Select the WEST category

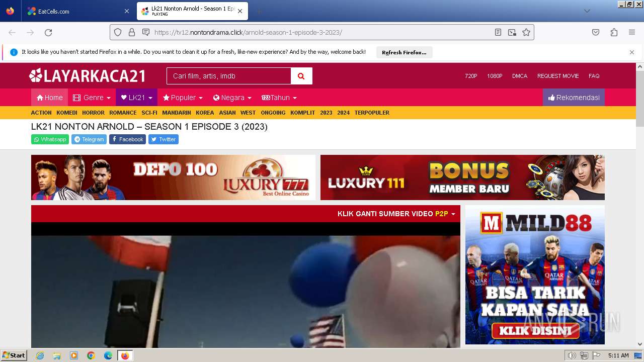248,113
